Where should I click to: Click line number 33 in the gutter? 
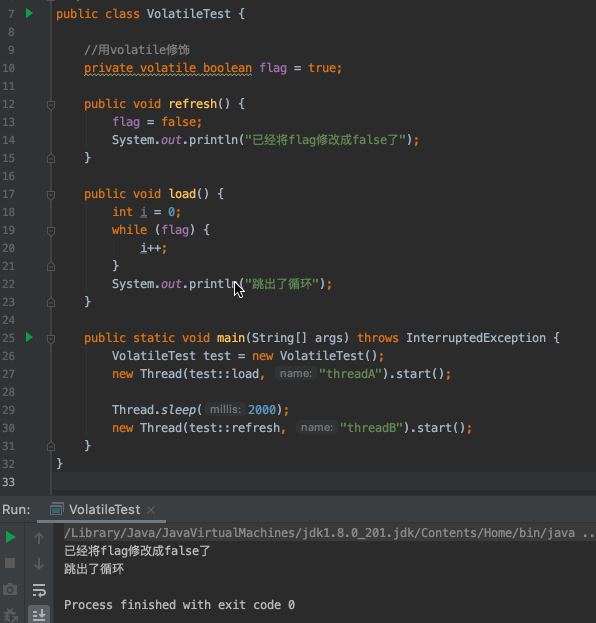click(8, 482)
